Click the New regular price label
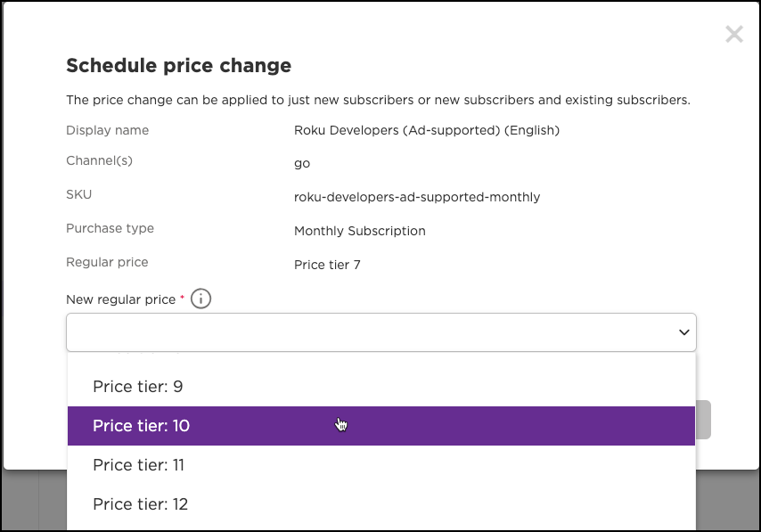Image resolution: width=761 pixels, height=532 pixels. point(120,299)
